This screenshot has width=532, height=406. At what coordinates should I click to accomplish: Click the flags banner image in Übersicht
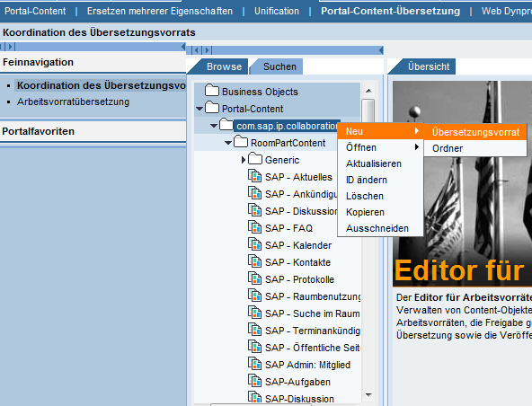tap(462, 183)
